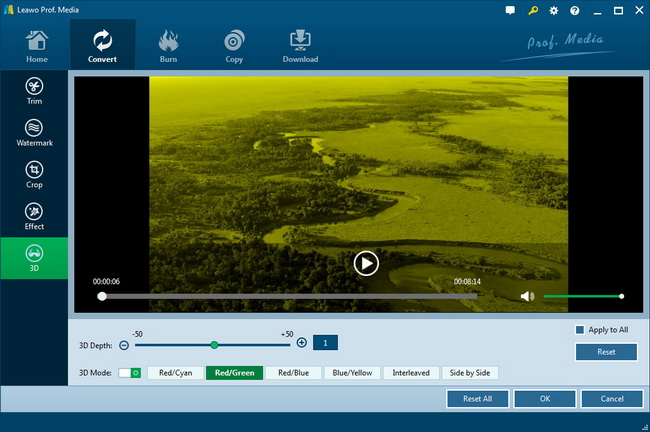The width and height of the screenshot is (650, 432).
Task: Open settings gear in title bar
Action: tap(553, 10)
